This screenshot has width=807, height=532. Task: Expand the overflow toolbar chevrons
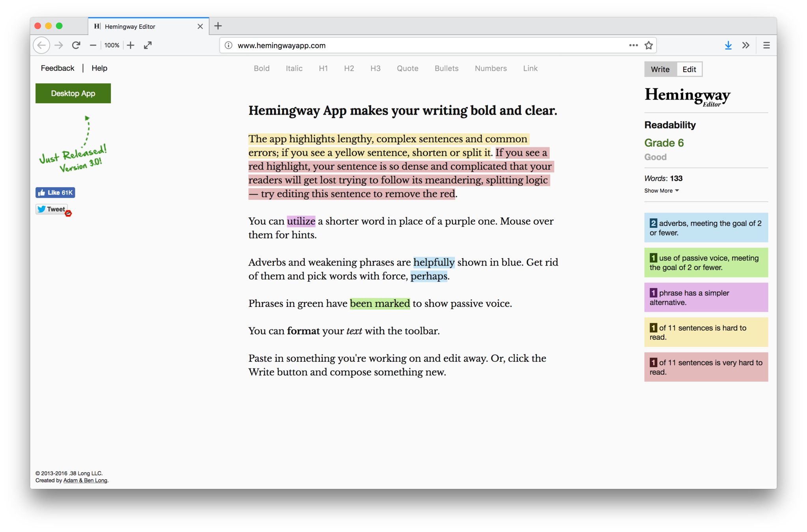(745, 45)
